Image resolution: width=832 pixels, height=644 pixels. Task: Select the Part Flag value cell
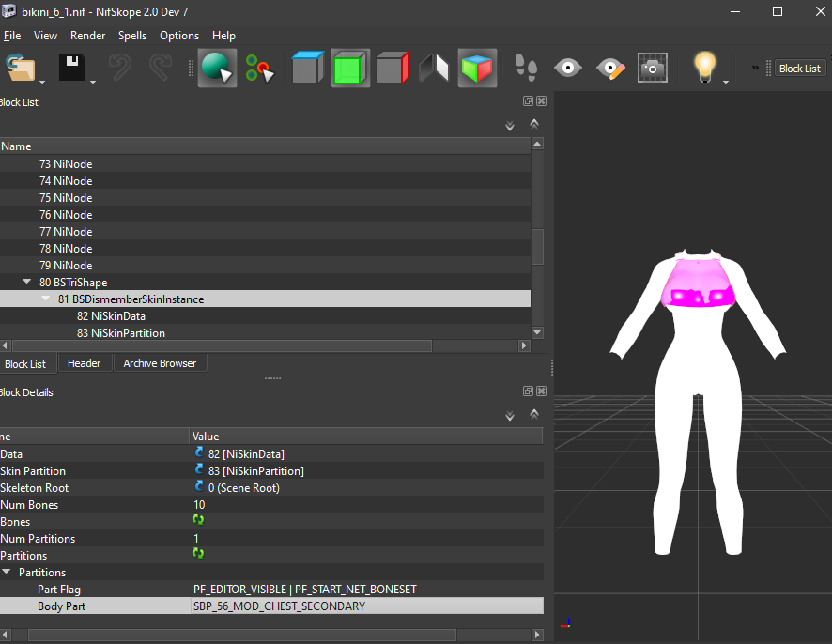pos(366,589)
